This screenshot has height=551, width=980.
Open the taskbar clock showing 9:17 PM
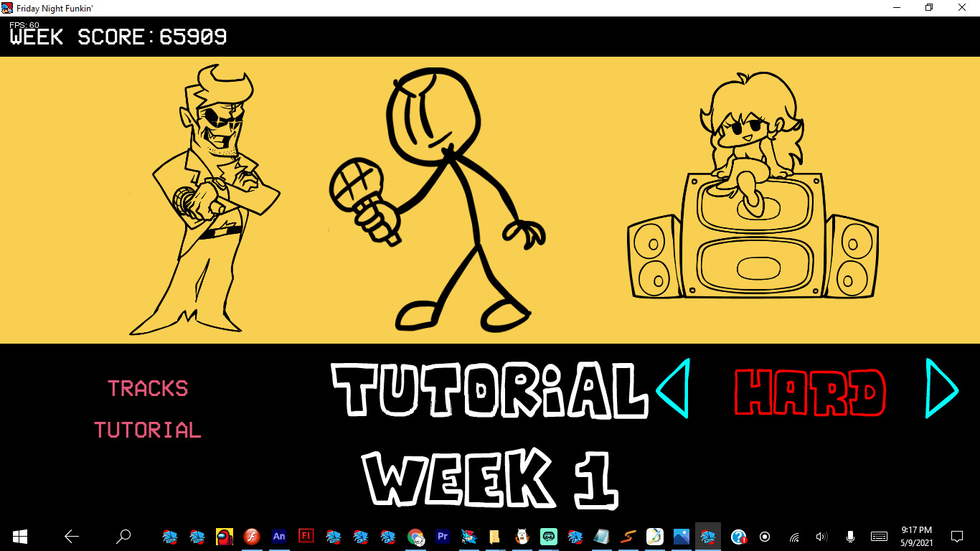tap(918, 537)
